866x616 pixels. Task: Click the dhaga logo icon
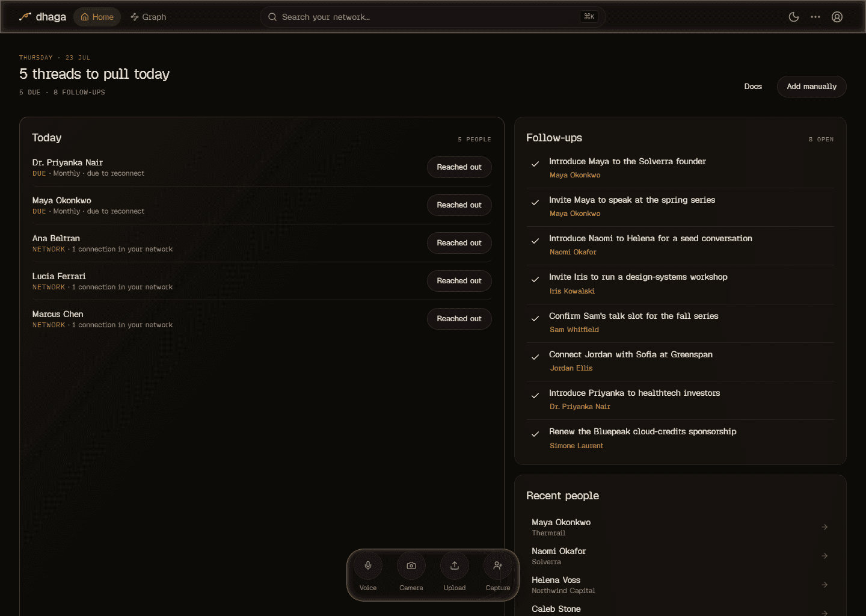[25, 17]
